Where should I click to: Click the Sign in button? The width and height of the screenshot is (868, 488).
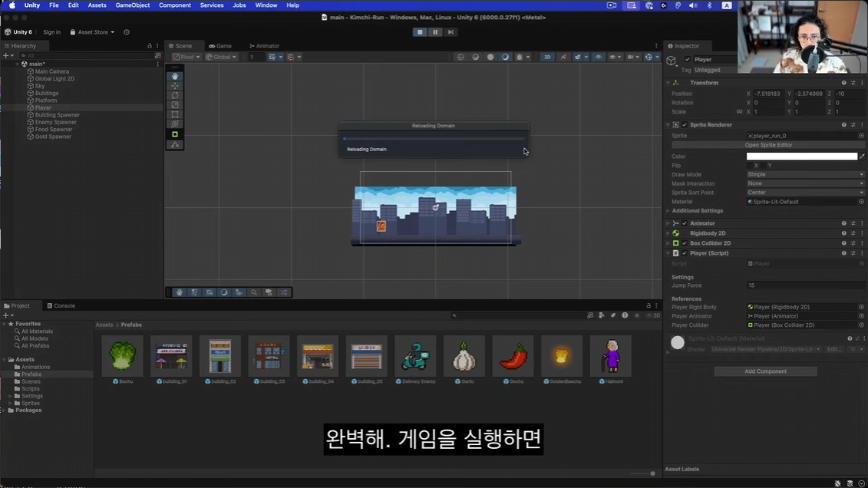tap(52, 32)
